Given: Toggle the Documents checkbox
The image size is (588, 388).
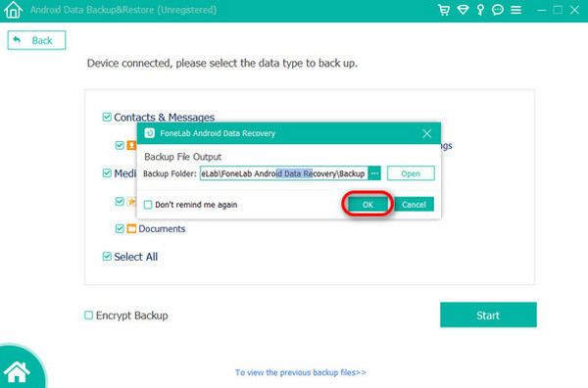Looking at the screenshot, I should (x=120, y=228).
